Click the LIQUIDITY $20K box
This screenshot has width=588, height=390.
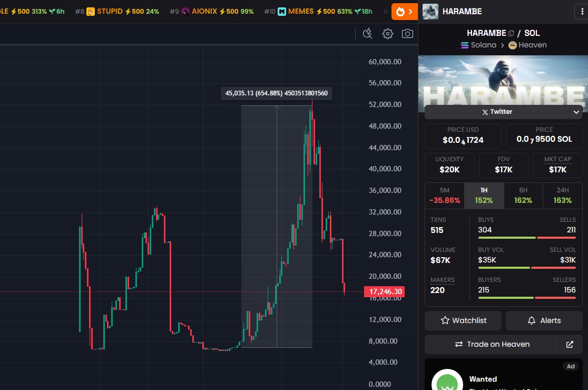[449, 165]
